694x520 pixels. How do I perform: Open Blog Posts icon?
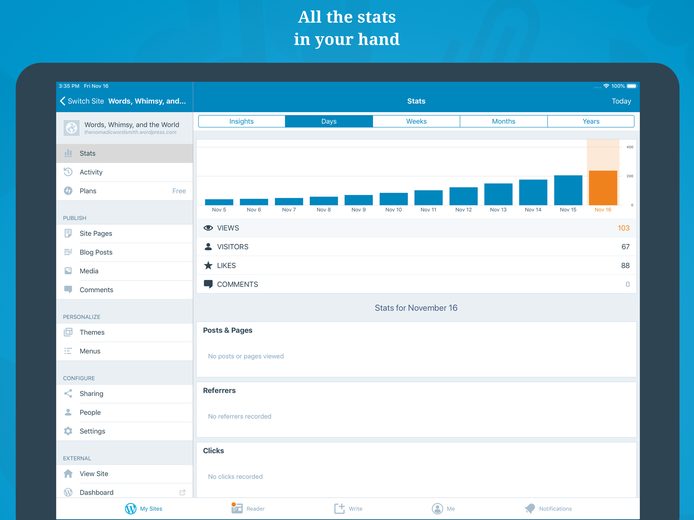point(68,252)
